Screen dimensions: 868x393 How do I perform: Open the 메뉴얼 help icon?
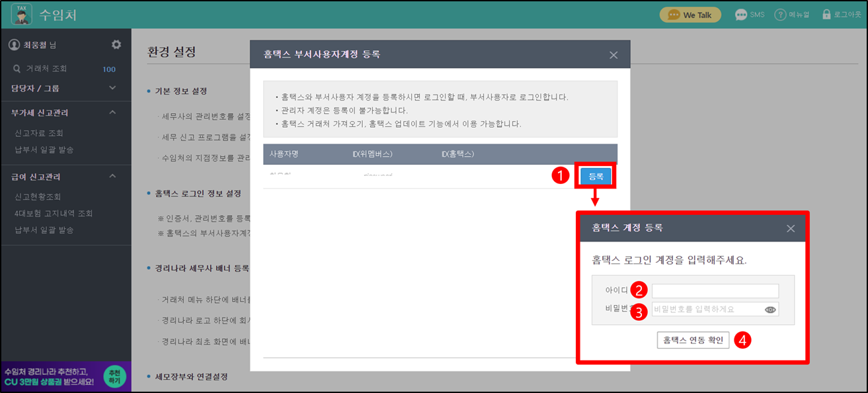pos(780,15)
